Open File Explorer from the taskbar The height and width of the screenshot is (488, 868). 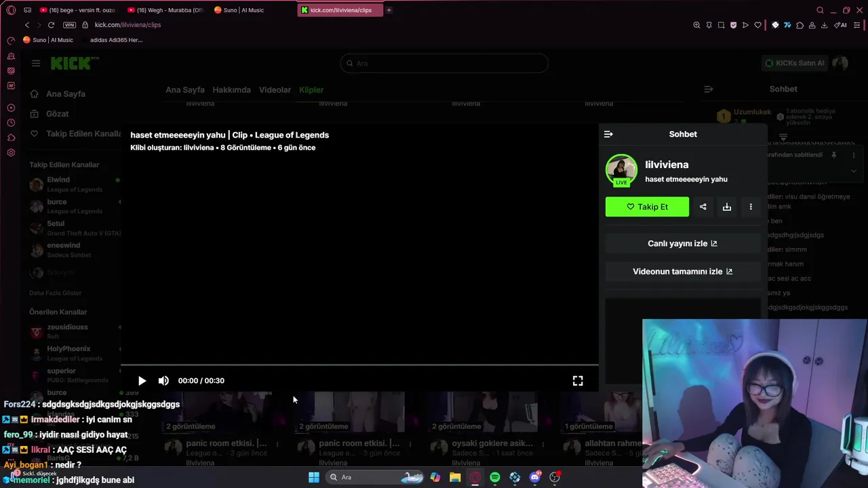tap(455, 477)
